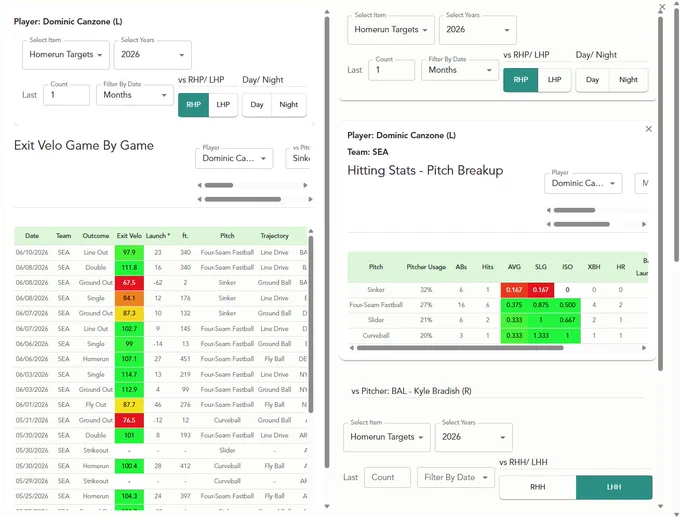Select RHP in right panel filter
The image size is (680, 517).
pos(520,80)
